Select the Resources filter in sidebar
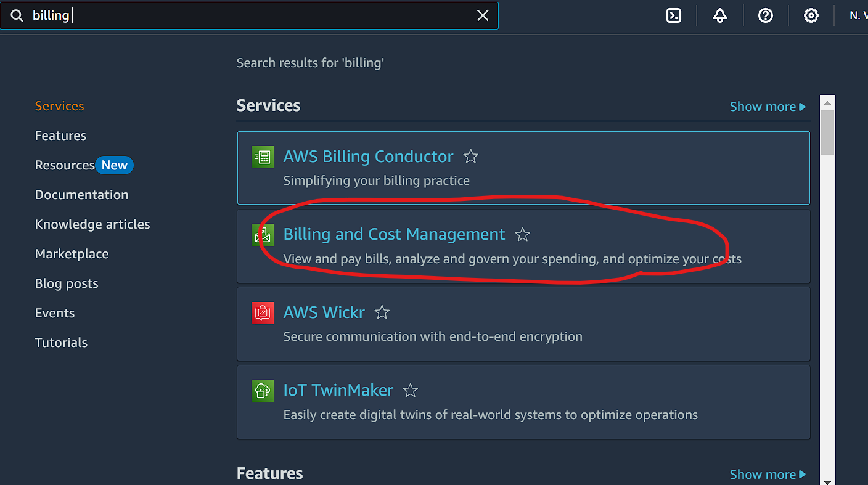Screen dimensions: 868x485 coord(65,165)
